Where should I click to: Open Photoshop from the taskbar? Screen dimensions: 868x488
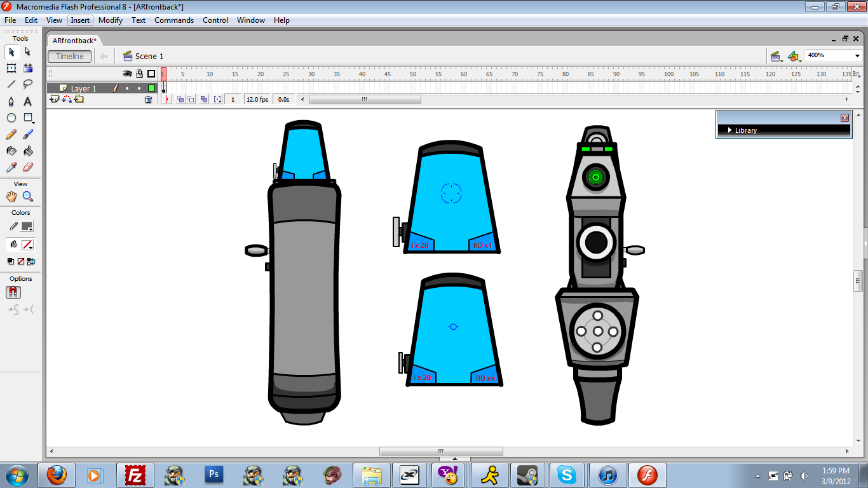click(x=214, y=475)
